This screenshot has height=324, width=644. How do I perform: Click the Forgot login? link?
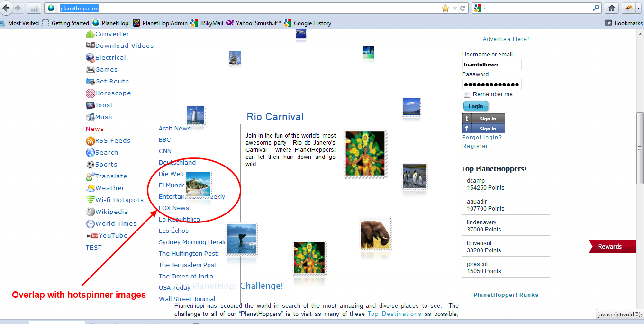[482, 138]
